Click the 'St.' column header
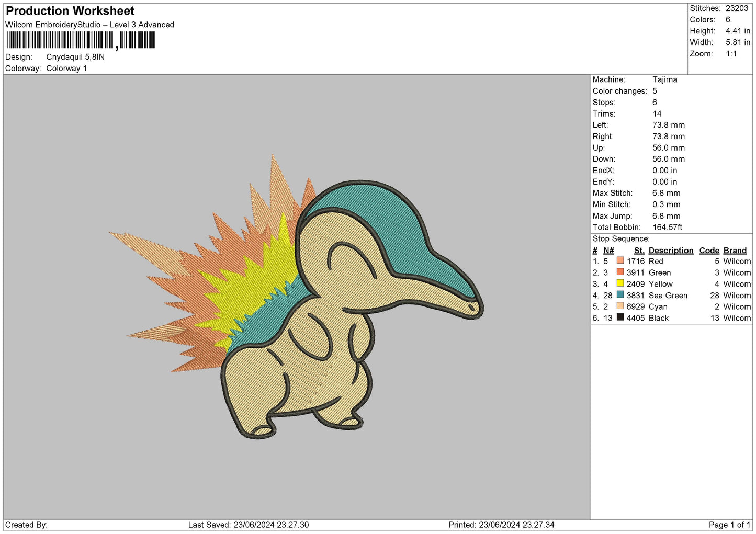Image resolution: width=756 pixels, height=534 pixels. [x=639, y=251]
